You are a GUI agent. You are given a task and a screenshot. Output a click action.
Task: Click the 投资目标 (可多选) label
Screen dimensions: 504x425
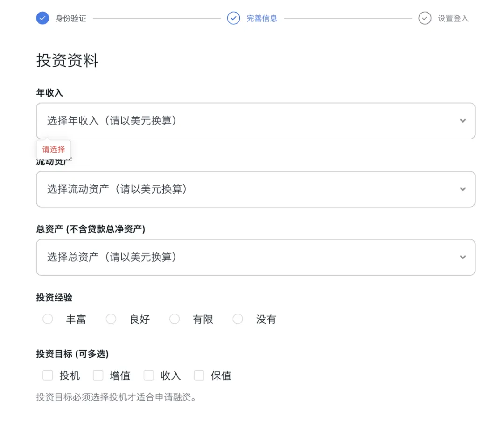click(72, 354)
